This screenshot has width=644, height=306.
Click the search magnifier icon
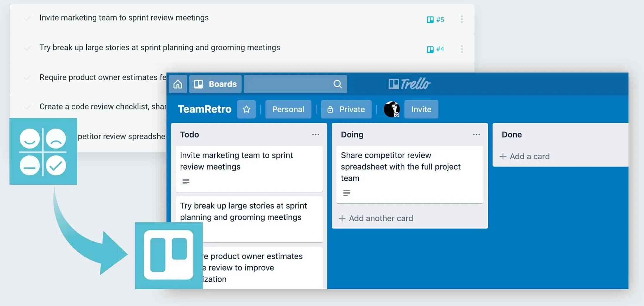coord(338,84)
